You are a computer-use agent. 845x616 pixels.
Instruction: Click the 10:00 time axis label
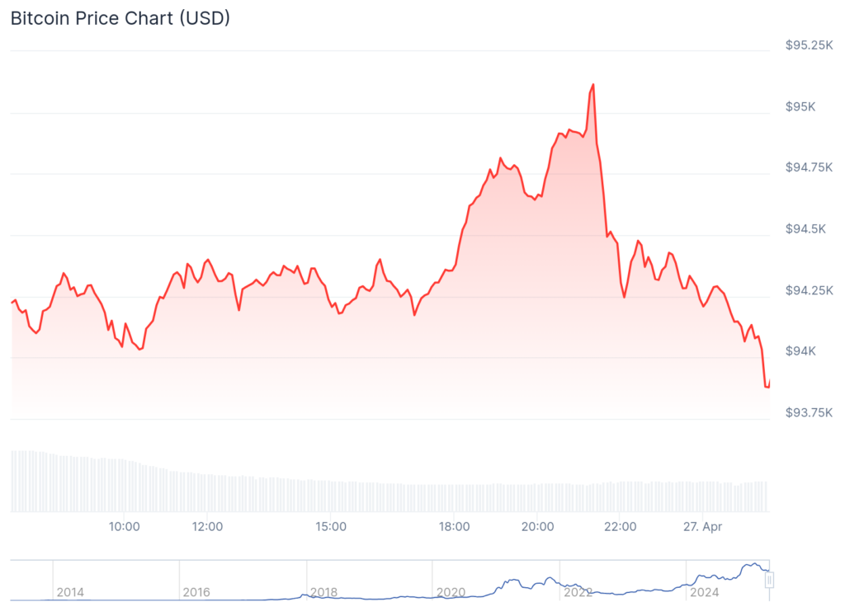[x=123, y=526]
